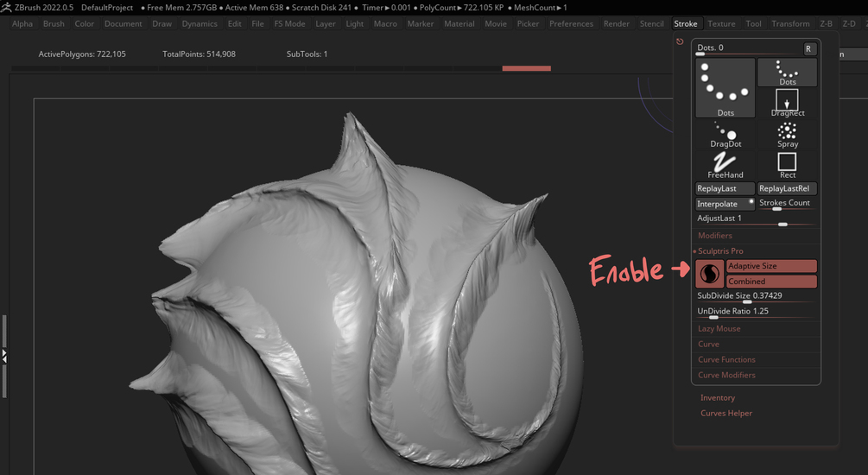The height and width of the screenshot is (475, 868).
Task: Open the Alpha menu
Action: [22, 23]
